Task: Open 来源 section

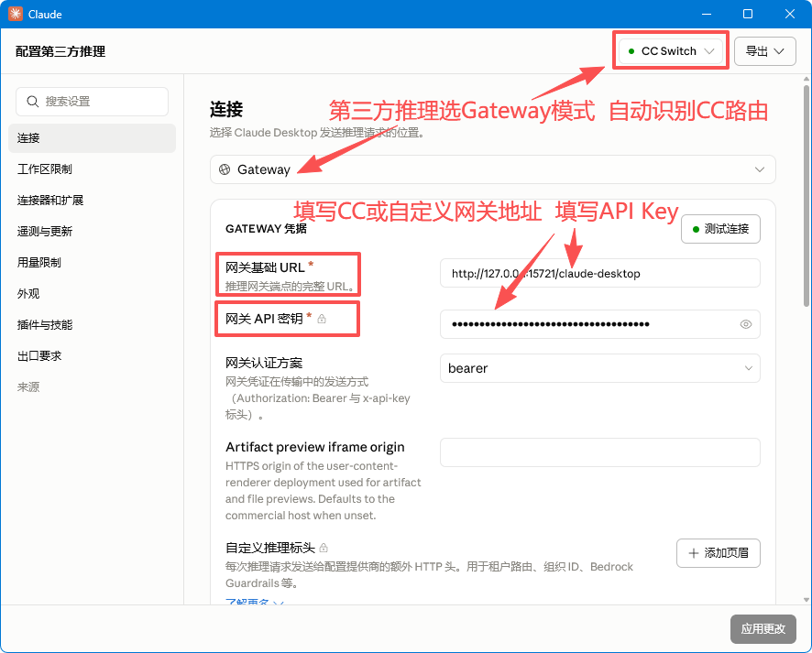Action: coord(93,387)
